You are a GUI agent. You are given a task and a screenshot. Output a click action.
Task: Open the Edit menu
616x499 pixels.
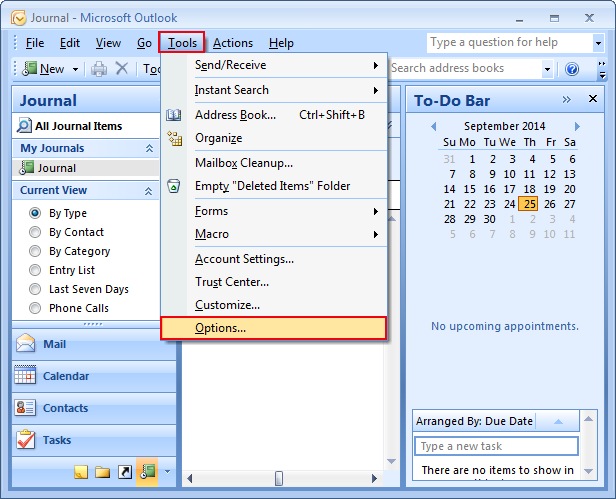(x=70, y=43)
